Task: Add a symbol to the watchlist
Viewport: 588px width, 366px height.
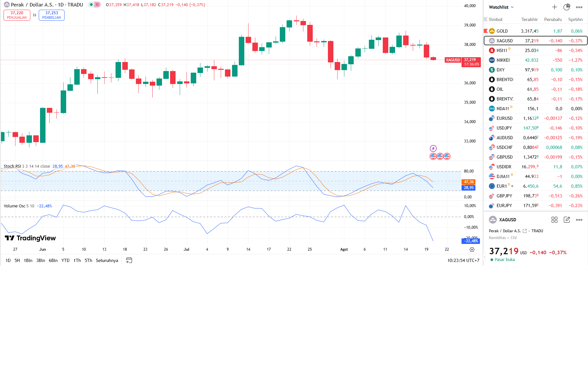Action: (554, 7)
